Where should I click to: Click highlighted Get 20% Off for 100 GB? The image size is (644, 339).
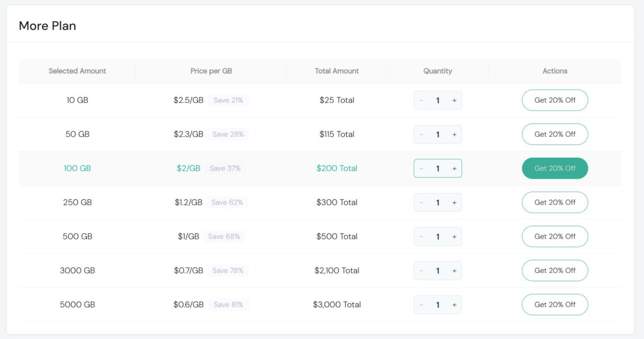coord(555,168)
